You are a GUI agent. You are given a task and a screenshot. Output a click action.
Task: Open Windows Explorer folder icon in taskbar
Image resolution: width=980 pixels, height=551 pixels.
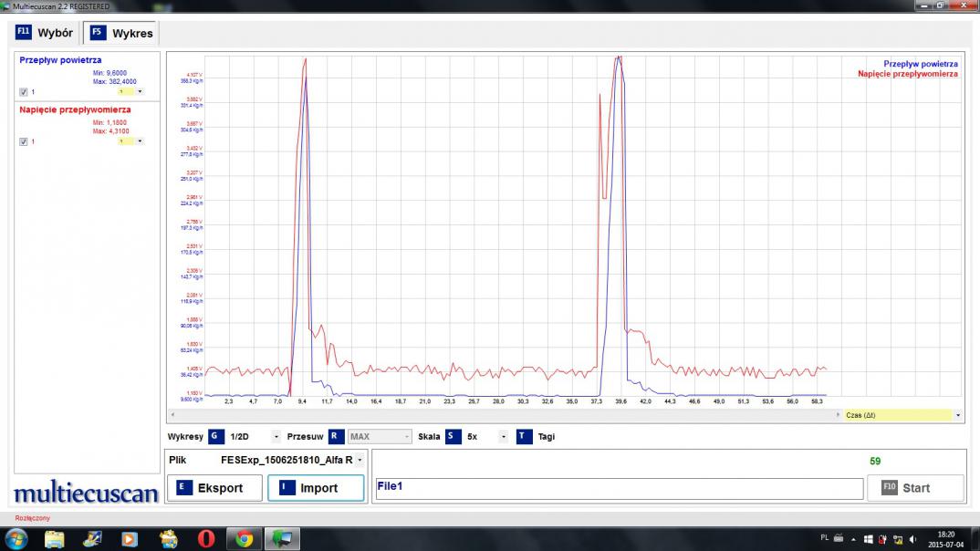point(55,538)
